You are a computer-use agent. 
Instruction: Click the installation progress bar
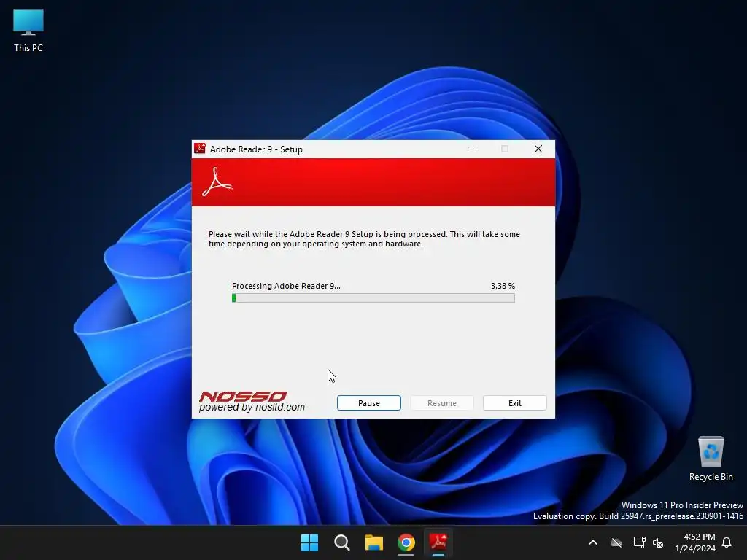click(373, 298)
